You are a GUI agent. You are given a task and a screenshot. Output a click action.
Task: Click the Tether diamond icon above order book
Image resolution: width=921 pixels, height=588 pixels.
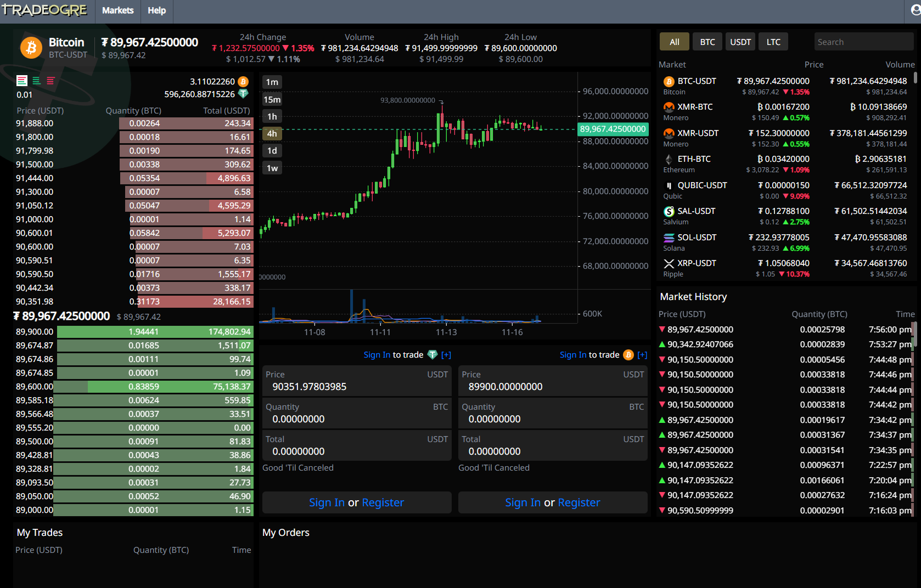click(x=243, y=94)
